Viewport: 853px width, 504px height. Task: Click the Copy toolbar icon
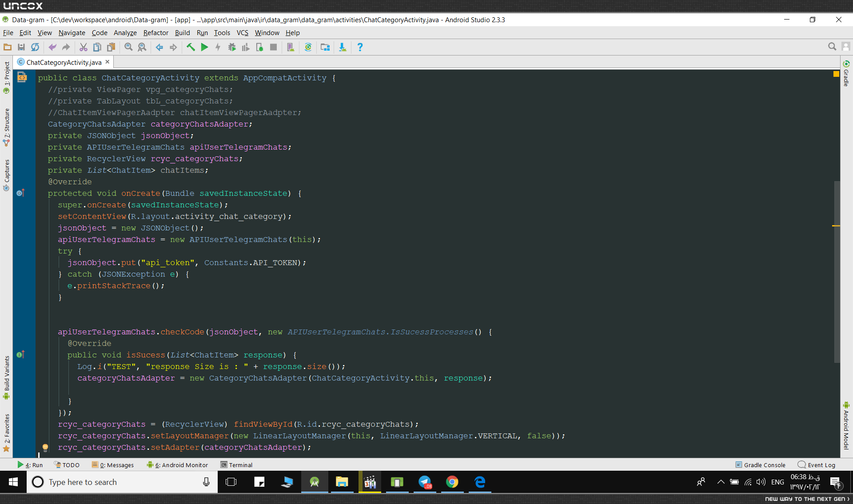tap(97, 47)
